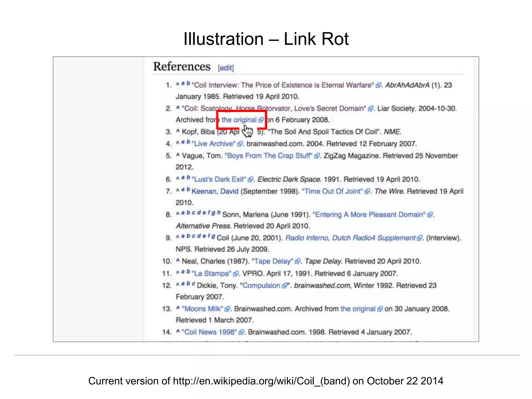532x399 pixels.
Task: Click backlink caret of reference 10 Neal, Charles
Action: click(x=178, y=260)
